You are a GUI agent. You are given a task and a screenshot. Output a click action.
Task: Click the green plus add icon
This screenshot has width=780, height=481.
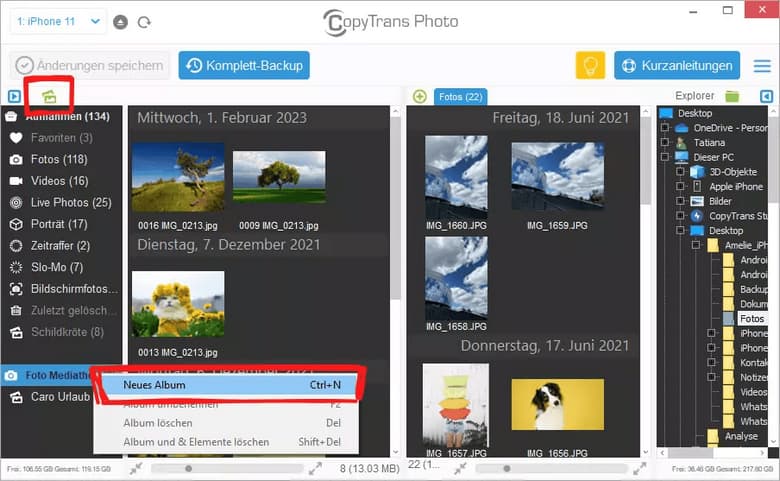pyautogui.click(x=420, y=96)
